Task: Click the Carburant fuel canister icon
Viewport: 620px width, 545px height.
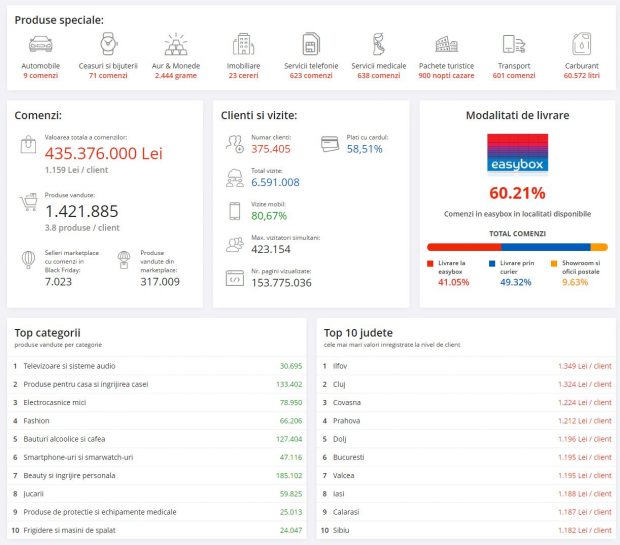Action: point(581,44)
